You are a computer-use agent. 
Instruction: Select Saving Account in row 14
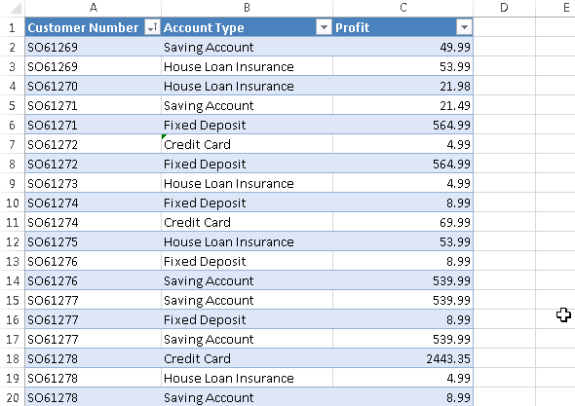pyautogui.click(x=247, y=281)
